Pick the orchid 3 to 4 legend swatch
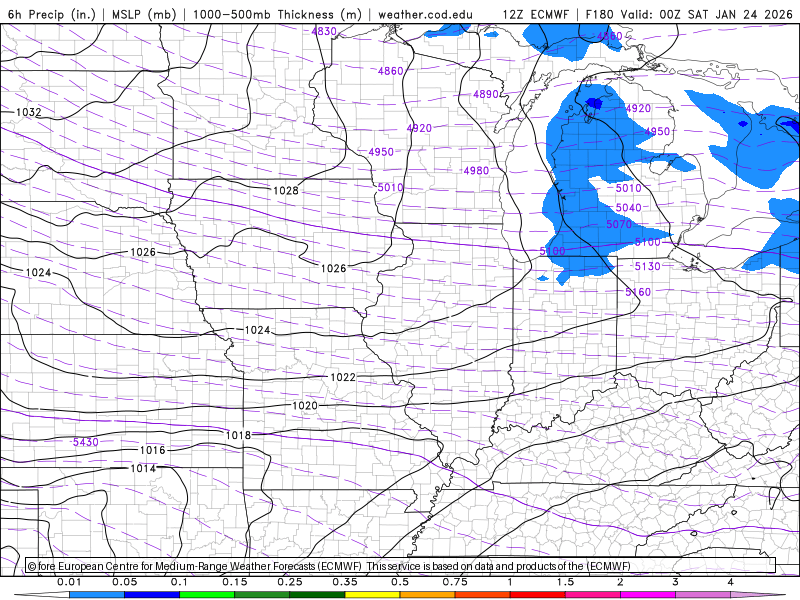 pyautogui.click(x=703, y=595)
